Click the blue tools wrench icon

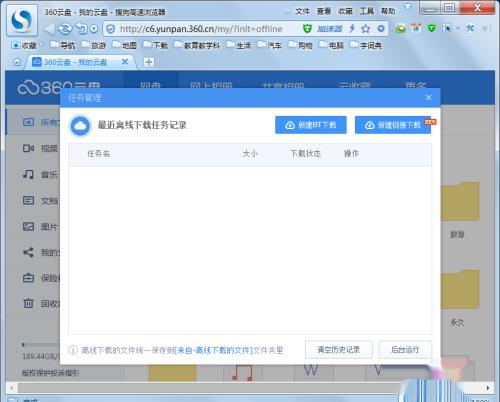pyautogui.click(x=470, y=28)
